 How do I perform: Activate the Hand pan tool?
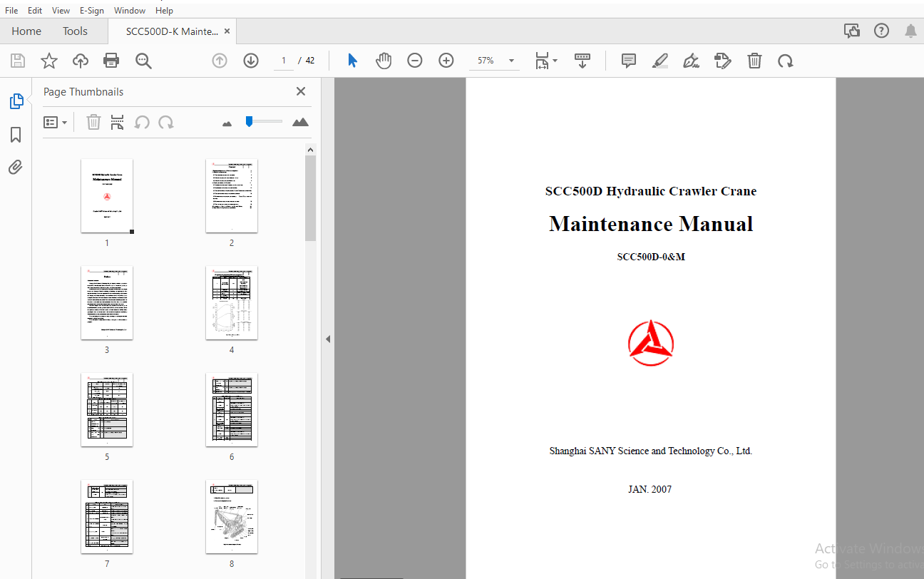(x=384, y=61)
